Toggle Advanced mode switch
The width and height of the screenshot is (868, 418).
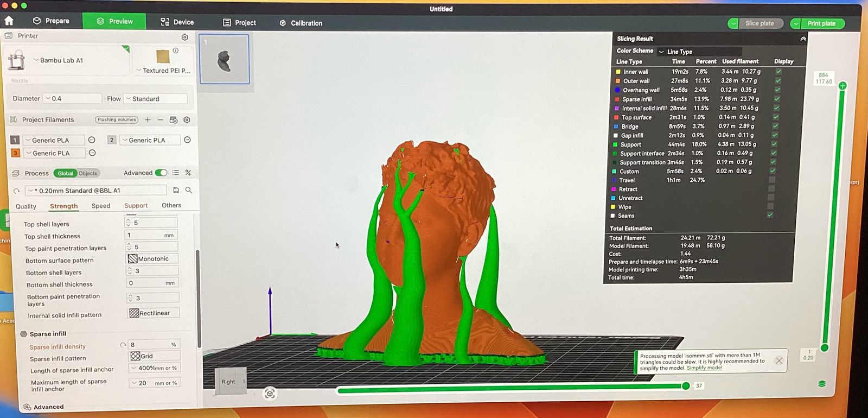coord(161,173)
